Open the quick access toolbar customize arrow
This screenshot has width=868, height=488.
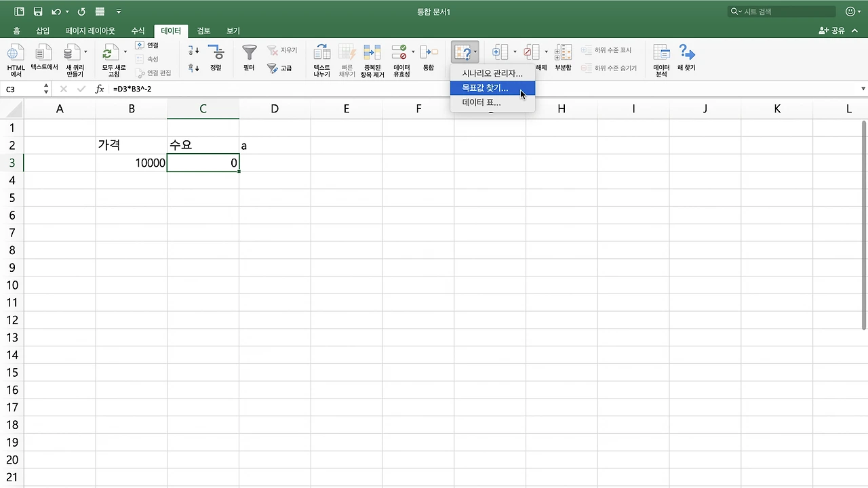click(119, 12)
